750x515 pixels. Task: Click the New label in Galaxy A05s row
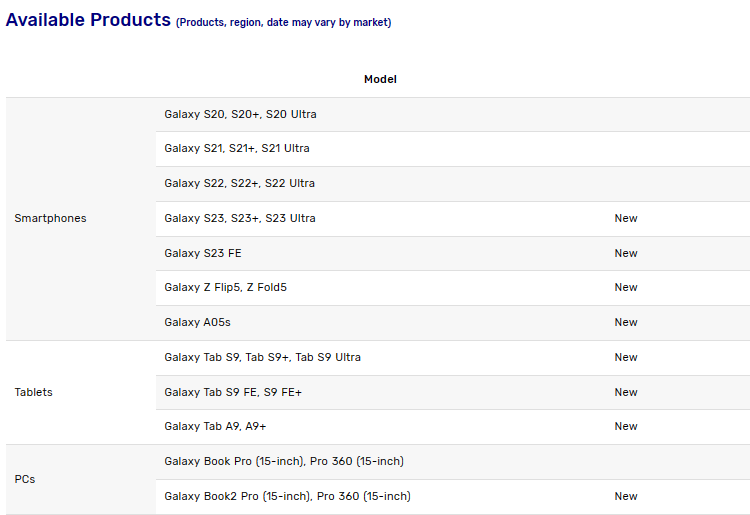626,322
